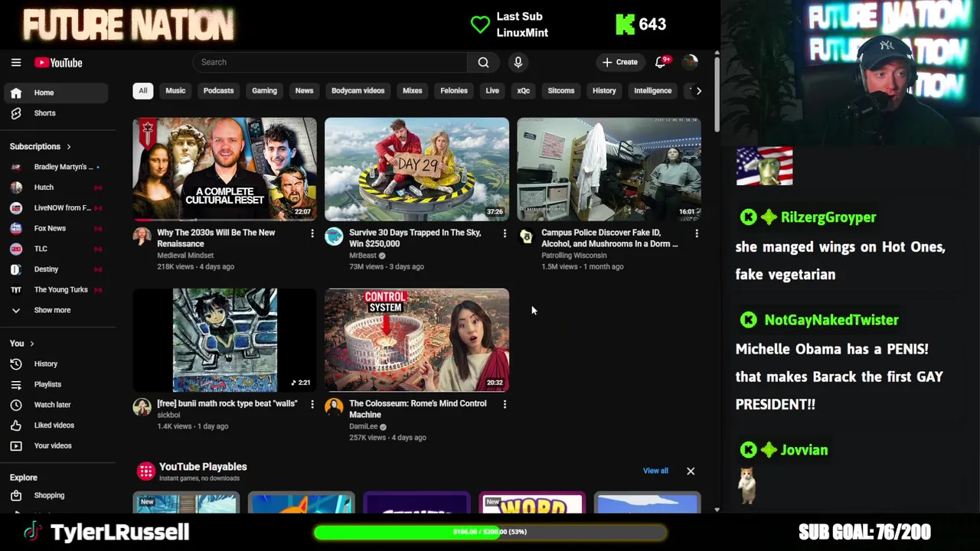Select the Live filter chip
980x551 pixels.
(492, 90)
